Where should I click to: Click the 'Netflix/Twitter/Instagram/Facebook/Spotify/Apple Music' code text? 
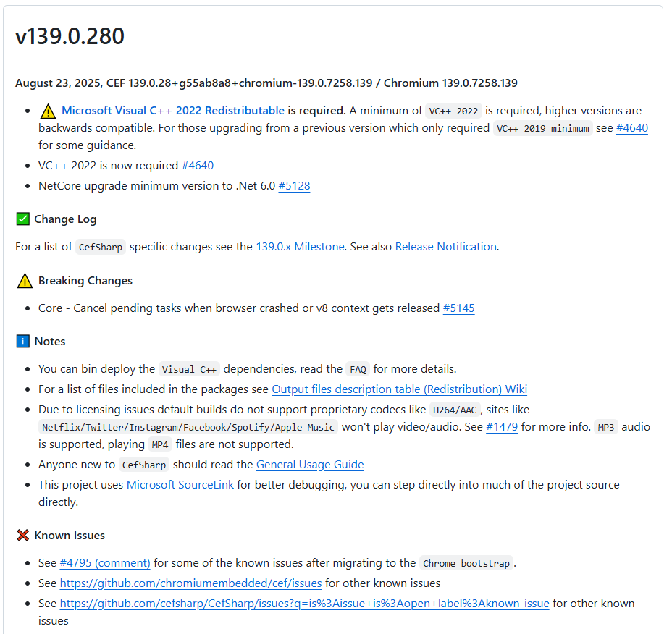(188, 428)
